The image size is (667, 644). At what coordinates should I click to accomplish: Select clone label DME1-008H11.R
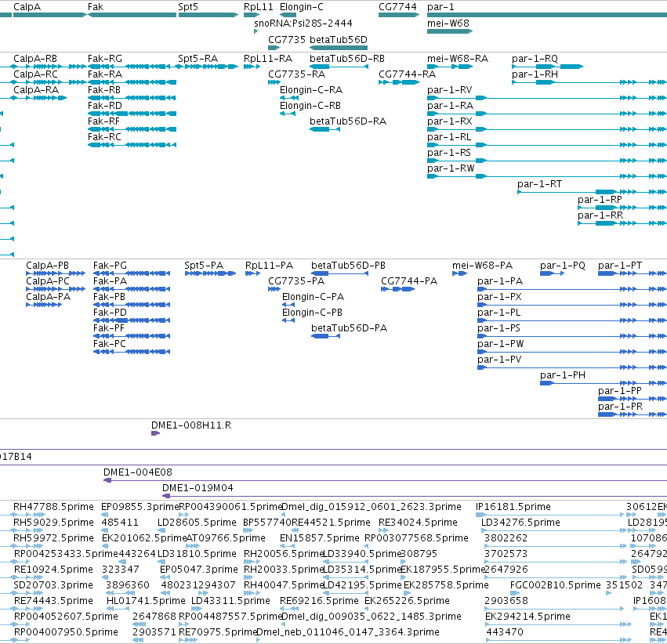point(191,425)
